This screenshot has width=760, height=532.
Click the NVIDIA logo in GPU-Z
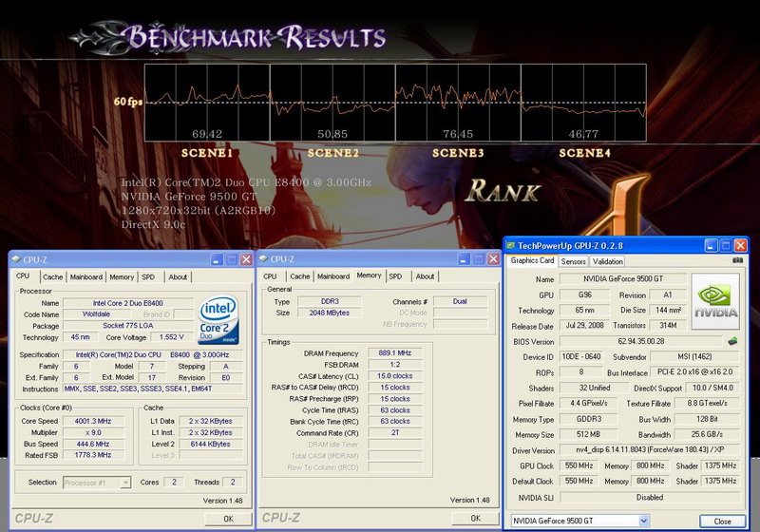coord(715,301)
